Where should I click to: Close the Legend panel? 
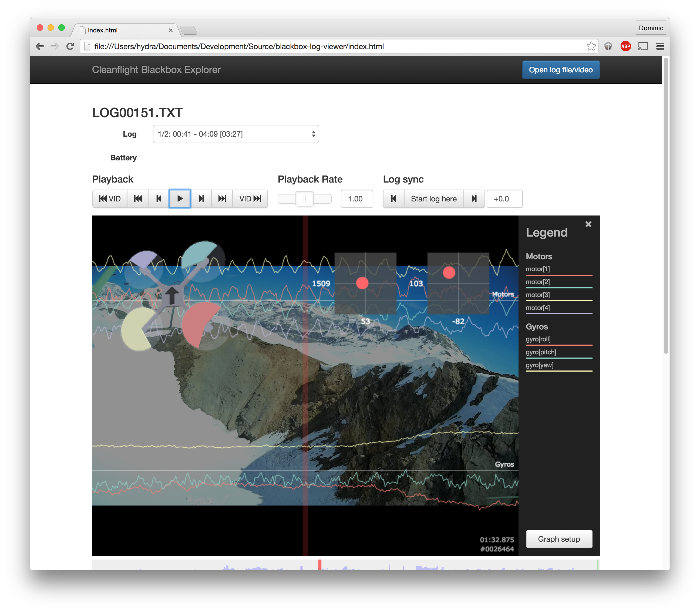(588, 224)
